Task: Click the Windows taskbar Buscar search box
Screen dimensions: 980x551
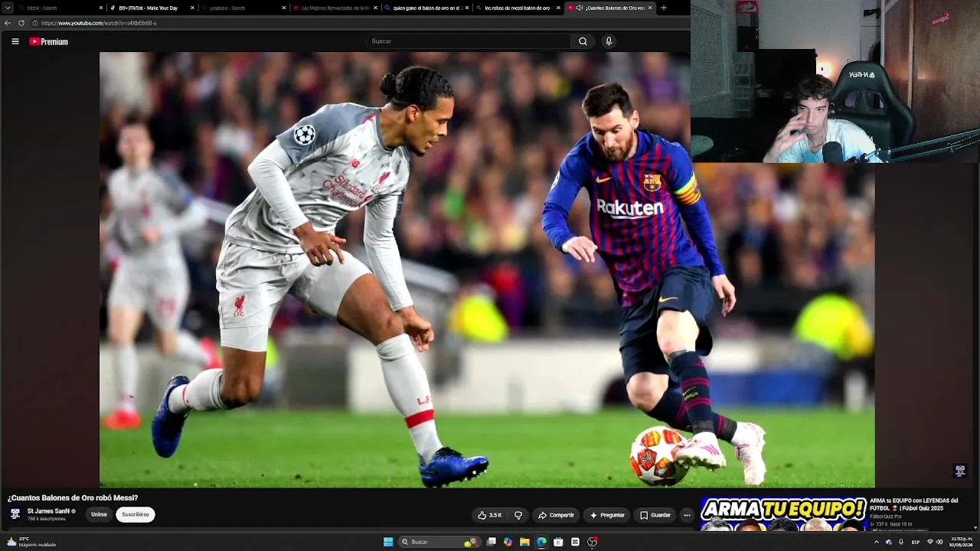Action: point(438,542)
